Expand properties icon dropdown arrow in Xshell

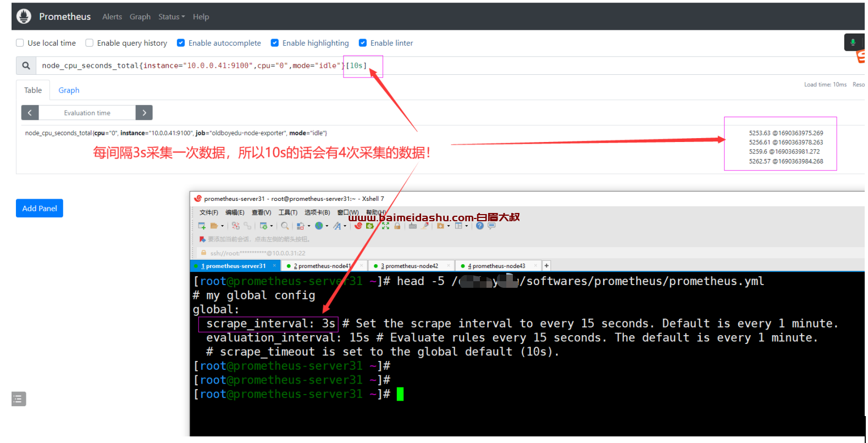click(272, 226)
